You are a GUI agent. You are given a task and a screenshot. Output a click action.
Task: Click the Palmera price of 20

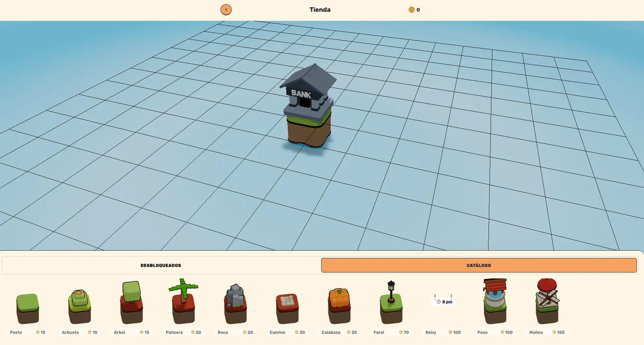pyautogui.click(x=196, y=333)
